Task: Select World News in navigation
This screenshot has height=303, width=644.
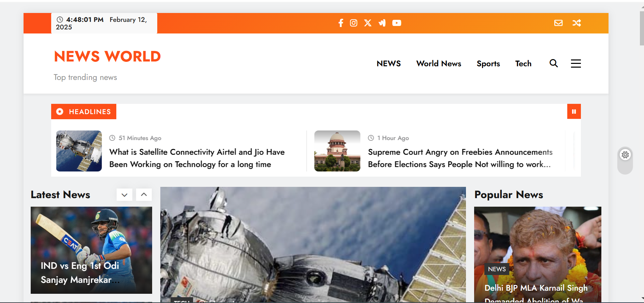Action: click(x=439, y=64)
